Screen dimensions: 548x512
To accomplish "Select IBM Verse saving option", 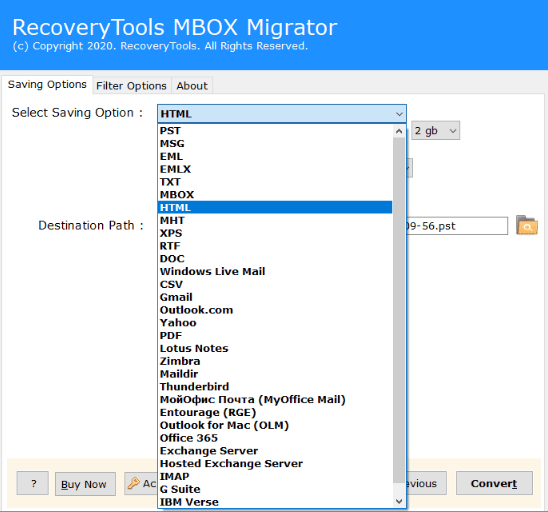I will (275, 502).
